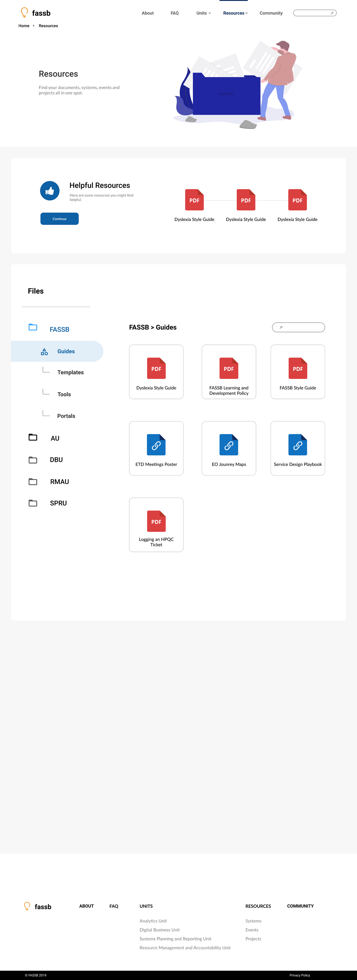Open the FAQ menu item
The height and width of the screenshot is (980, 357).
[x=175, y=13]
